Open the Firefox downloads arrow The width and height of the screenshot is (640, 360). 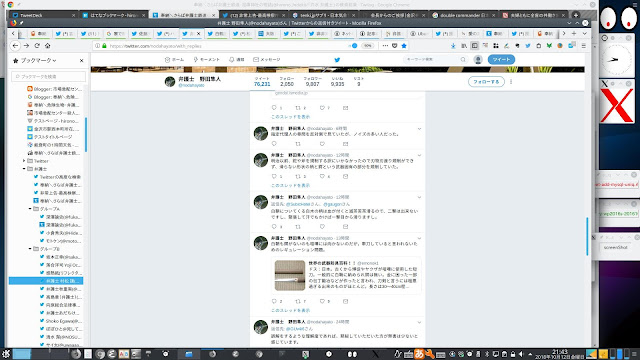[x=453, y=46]
